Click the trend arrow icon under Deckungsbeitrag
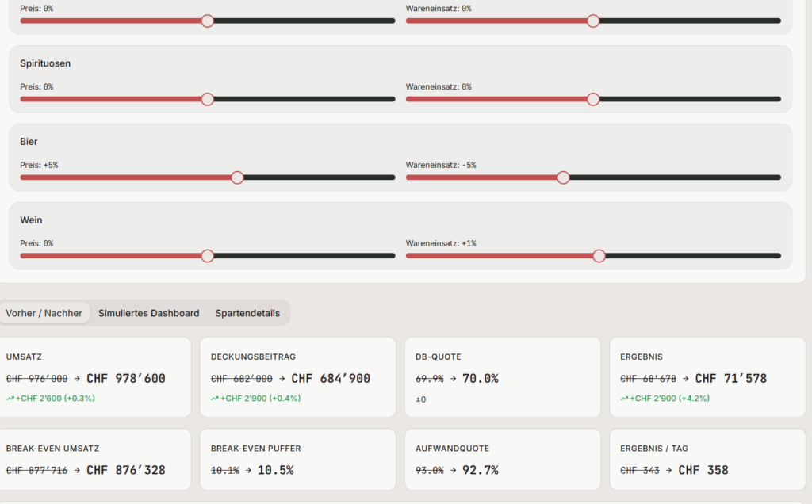The image size is (812, 504). coord(215,398)
